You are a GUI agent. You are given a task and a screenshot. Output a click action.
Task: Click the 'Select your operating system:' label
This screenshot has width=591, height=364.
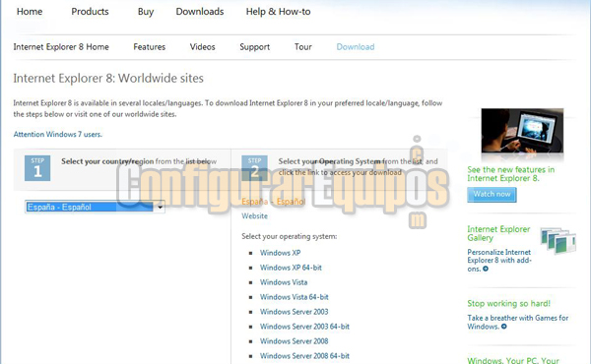[289, 236]
